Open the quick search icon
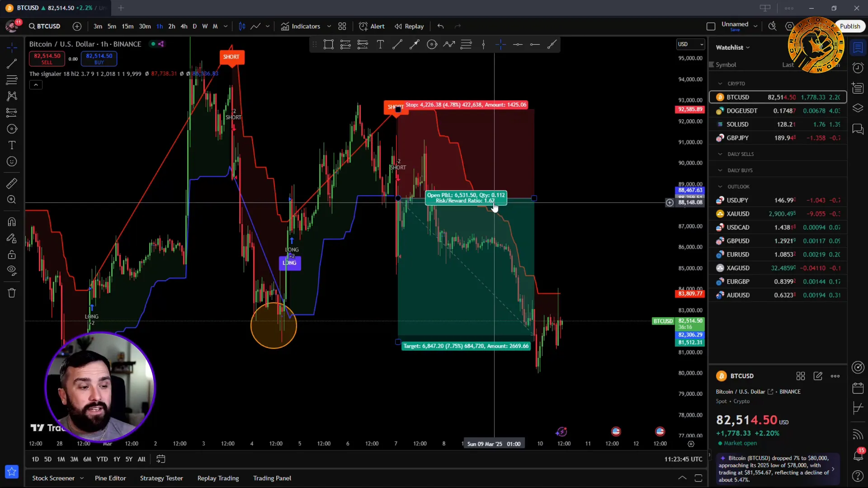 (773, 26)
